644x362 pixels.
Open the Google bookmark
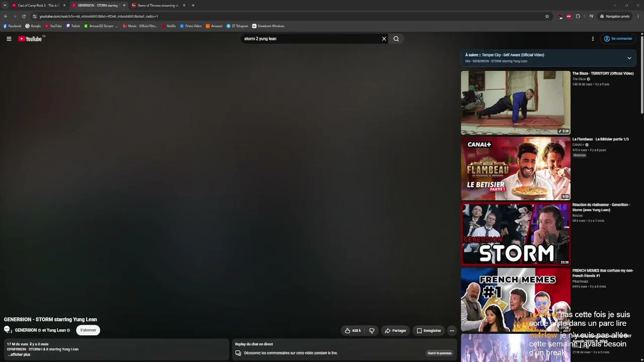coord(33,26)
